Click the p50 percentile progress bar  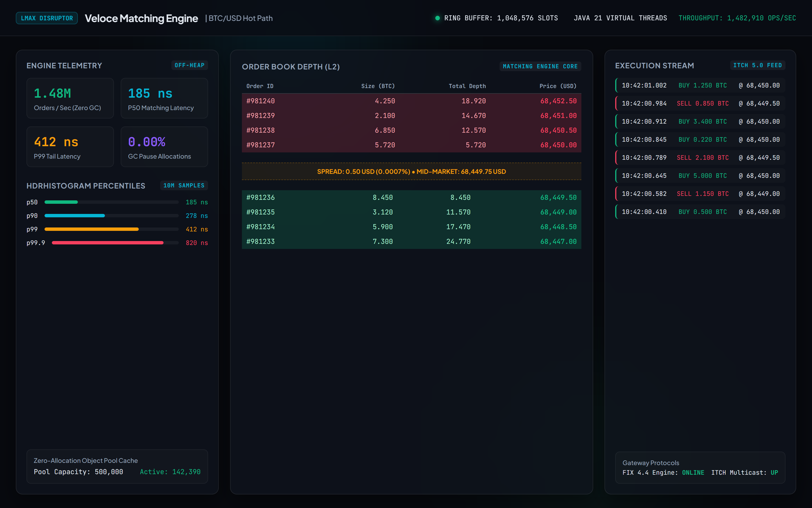tap(111, 202)
